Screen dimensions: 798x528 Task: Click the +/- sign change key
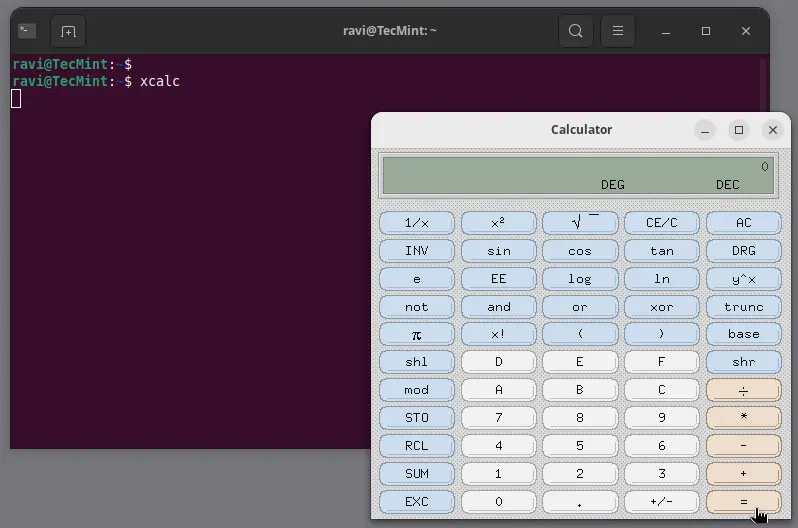point(662,502)
